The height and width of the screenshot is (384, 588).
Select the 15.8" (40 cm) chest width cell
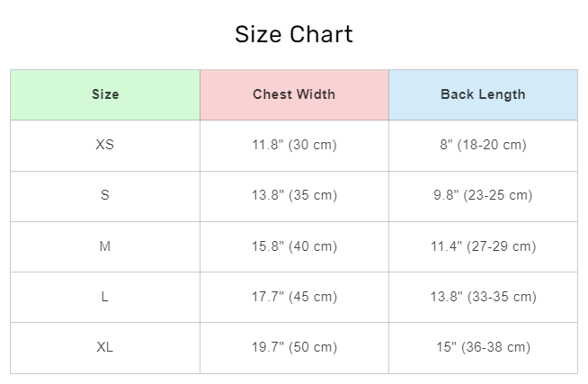294,246
